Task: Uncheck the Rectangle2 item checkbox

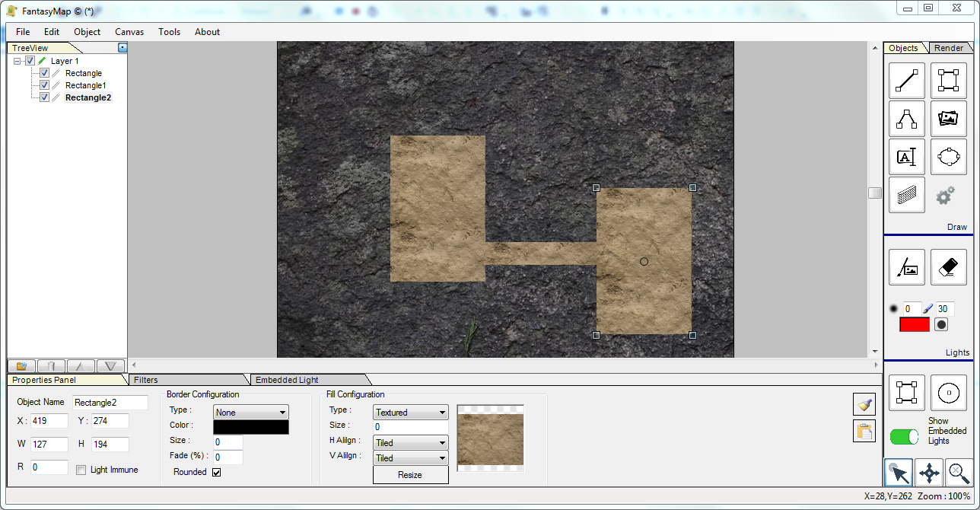Action: point(44,97)
